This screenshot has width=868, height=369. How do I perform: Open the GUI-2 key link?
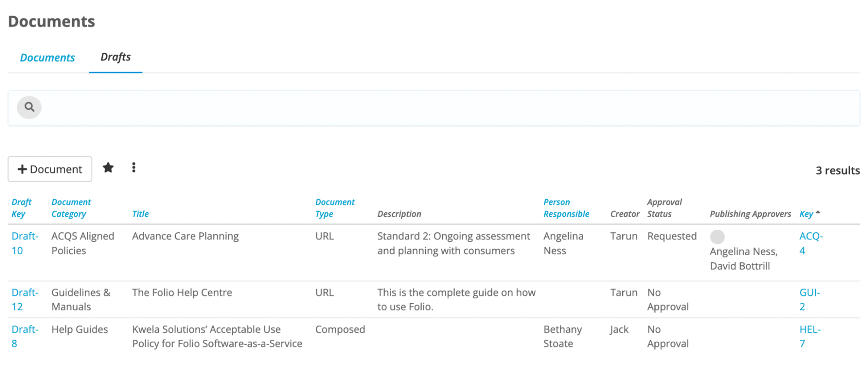coord(810,300)
